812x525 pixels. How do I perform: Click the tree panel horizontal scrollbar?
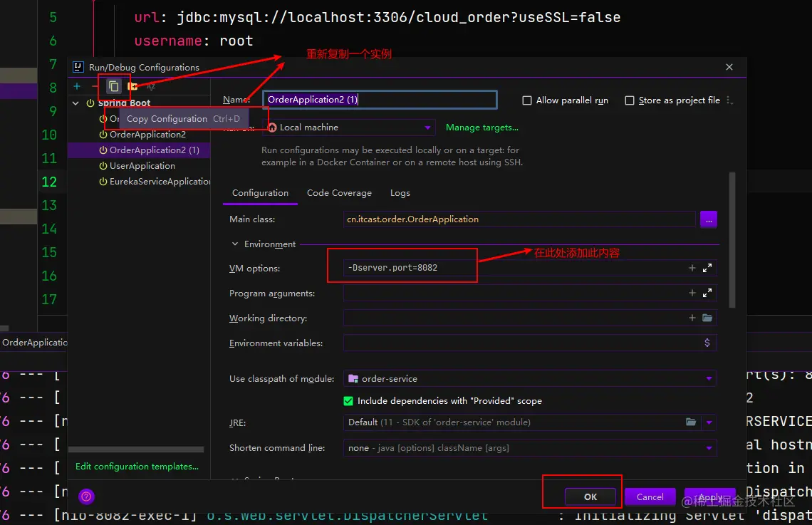(x=136, y=449)
